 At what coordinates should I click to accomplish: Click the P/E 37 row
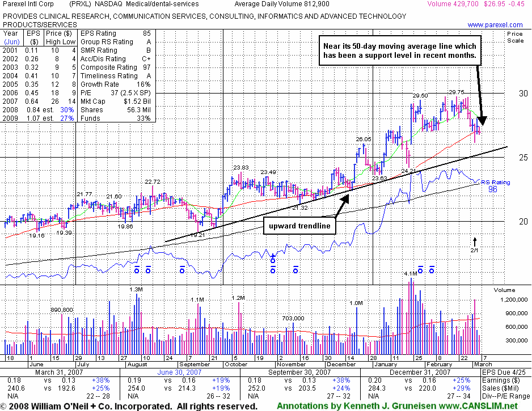[x=115, y=92]
